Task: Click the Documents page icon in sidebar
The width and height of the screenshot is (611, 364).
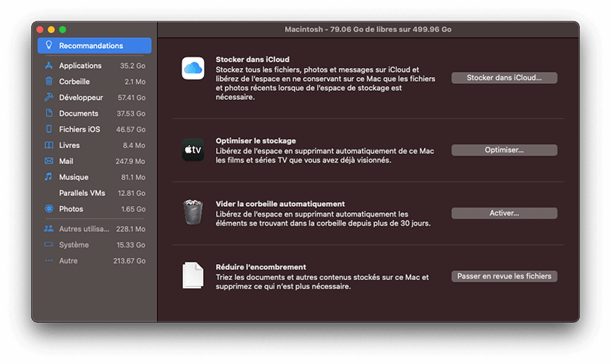Action: 49,113
